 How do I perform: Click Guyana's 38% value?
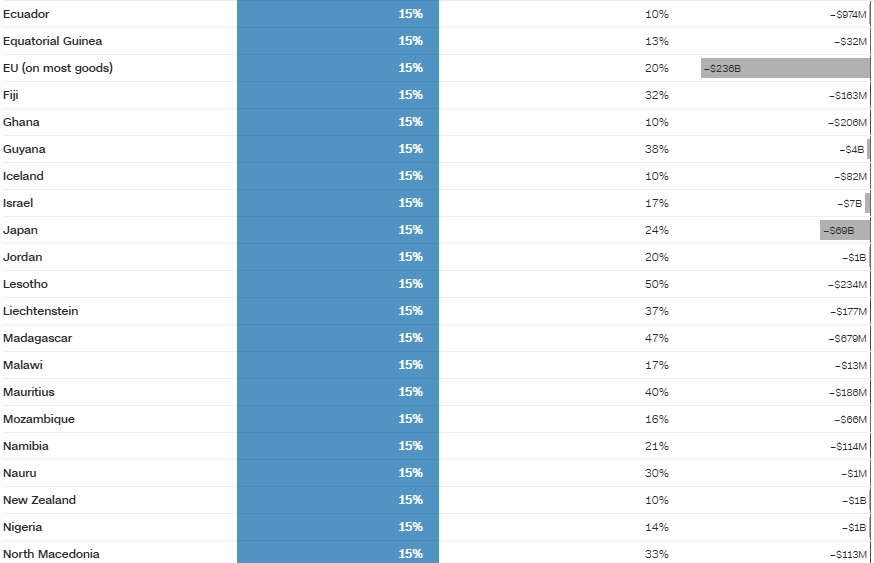tap(657, 149)
